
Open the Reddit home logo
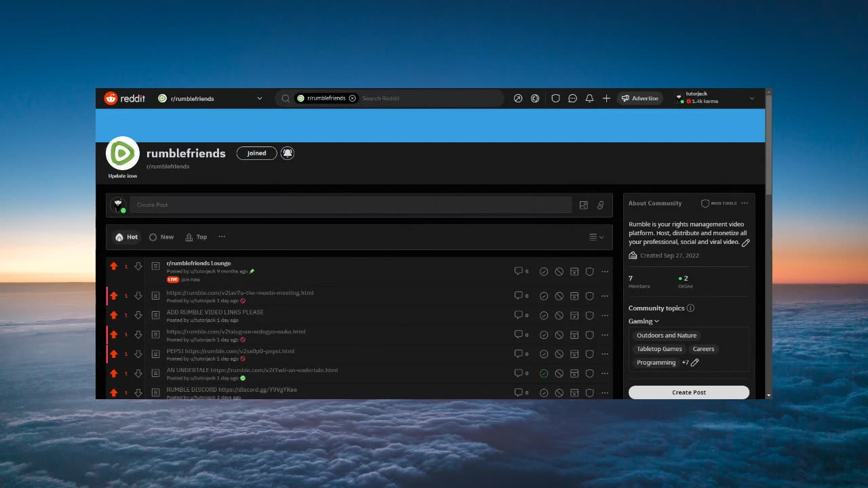pyautogui.click(x=124, y=98)
